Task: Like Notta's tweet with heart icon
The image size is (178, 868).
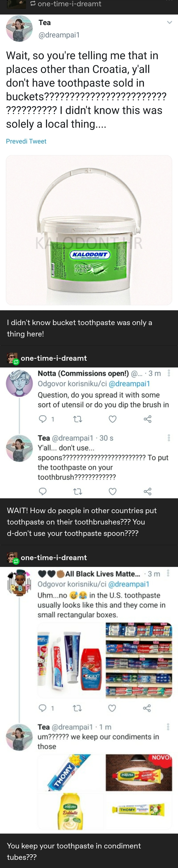Action: pyautogui.click(x=113, y=419)
